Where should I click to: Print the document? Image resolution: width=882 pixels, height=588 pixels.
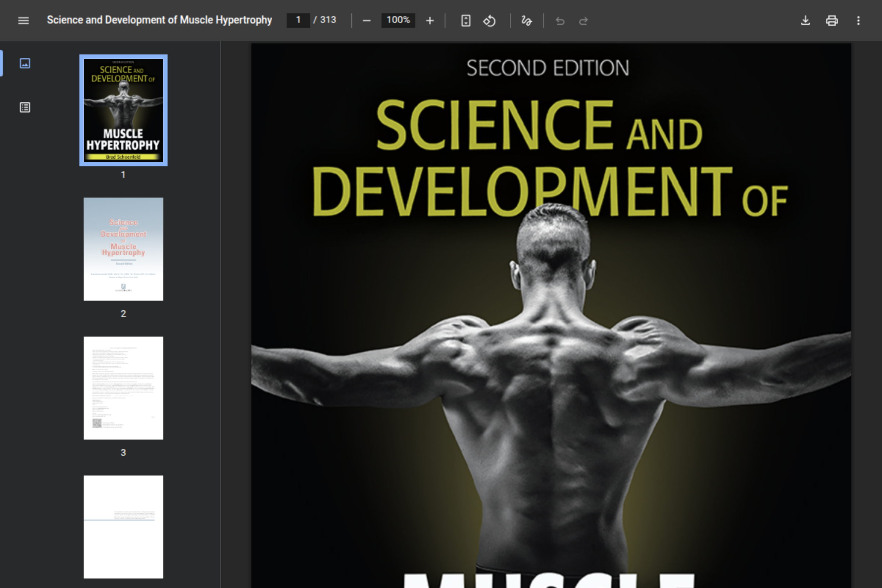coord(832,20)
